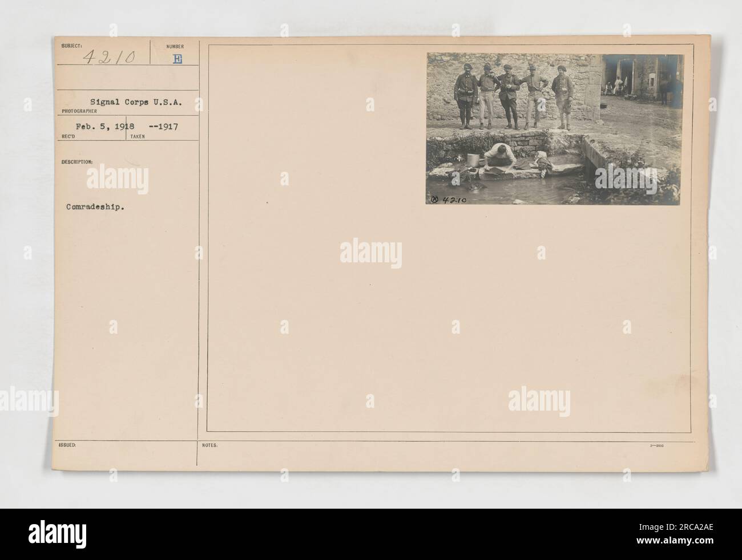This screenshot has height=560, width=742.
Task: Click the alamy watermark at lower right of frame
Action: (x=539, y=401)
